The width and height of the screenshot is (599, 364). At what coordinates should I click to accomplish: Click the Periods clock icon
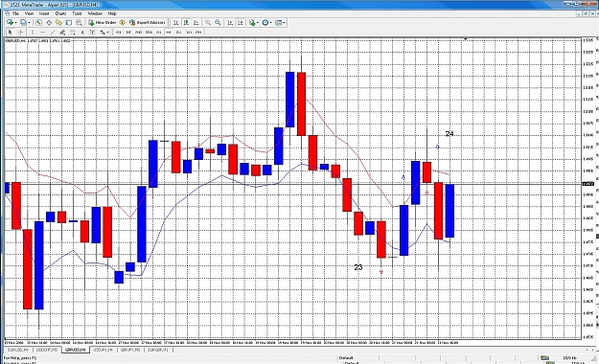click(x=265, y=23)
